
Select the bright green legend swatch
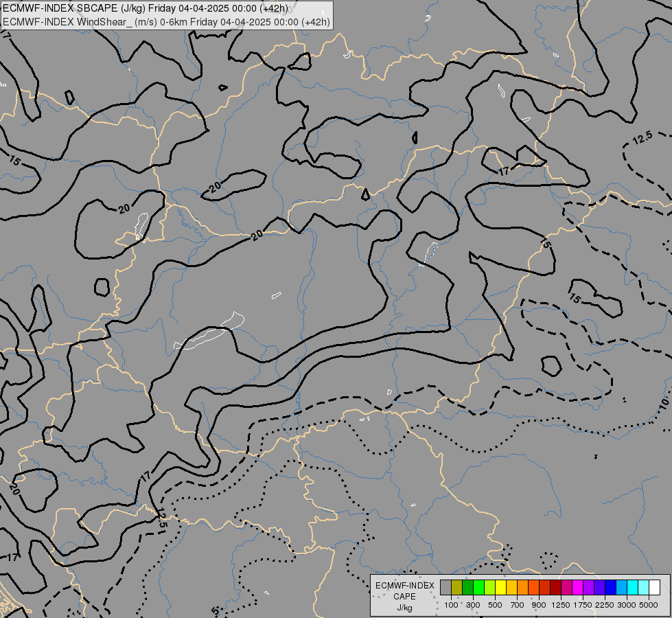[478, 587]
